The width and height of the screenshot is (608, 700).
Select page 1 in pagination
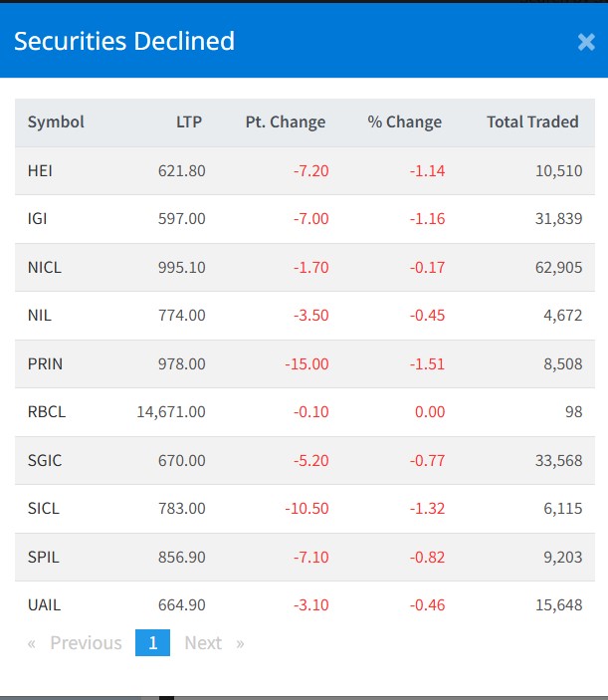point(152,643)
